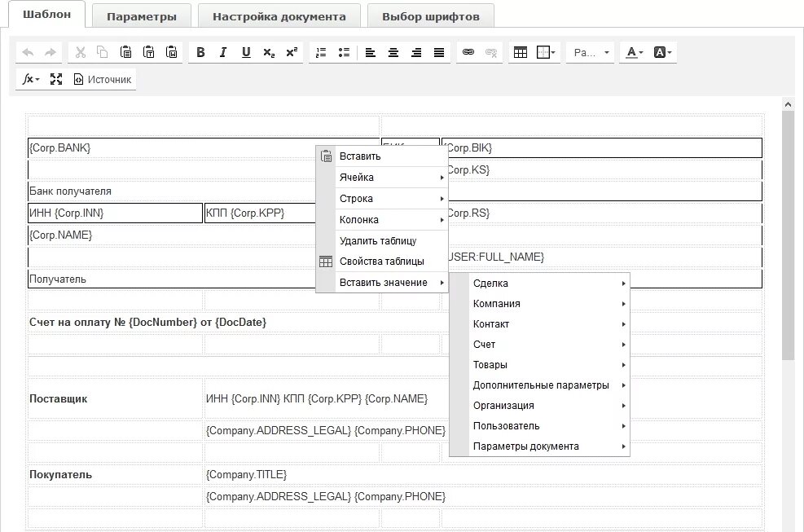Expand the Пользователь submenu

click(x=539, y=426)
